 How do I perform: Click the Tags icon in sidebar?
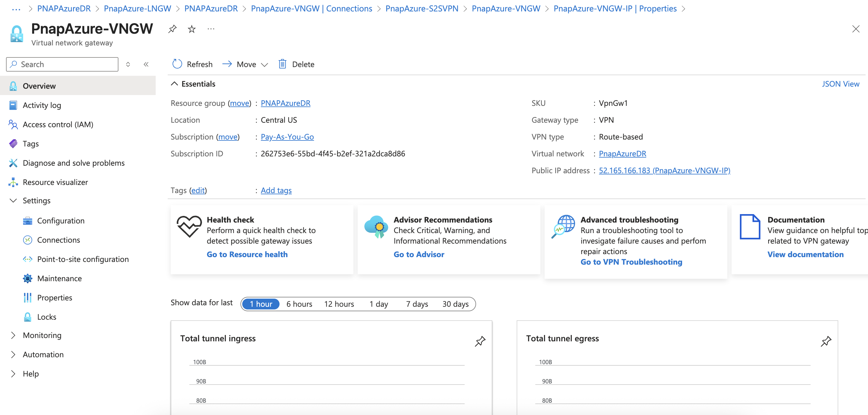[x=13, y=144]
